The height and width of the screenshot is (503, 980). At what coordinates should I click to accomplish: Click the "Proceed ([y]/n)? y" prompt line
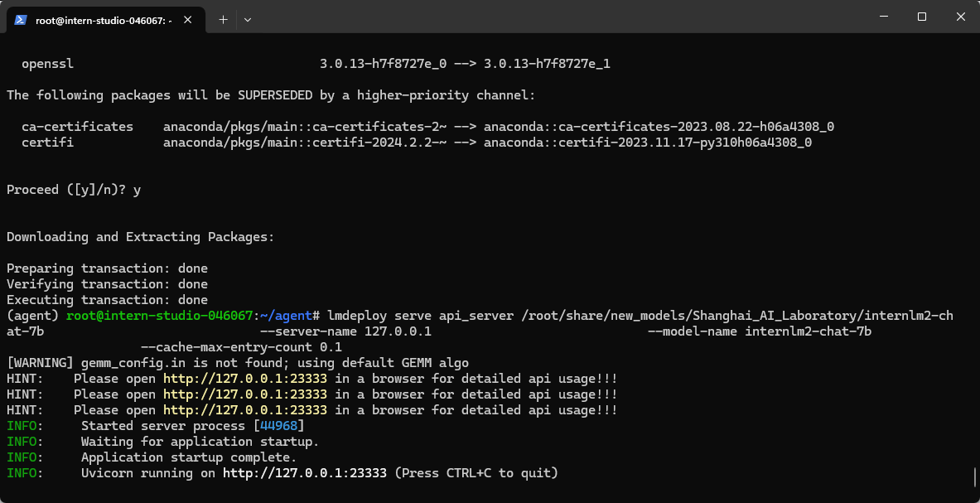tap(74, 190)
